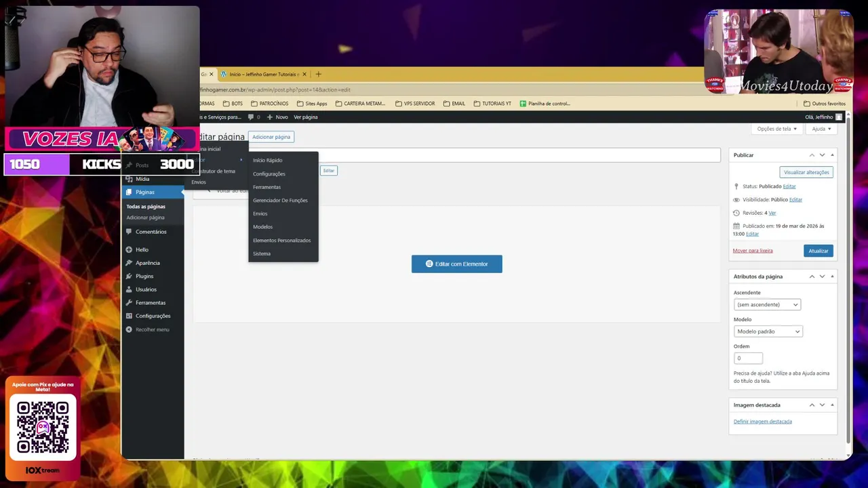Open the EMAIL bookmark folder

[454, 104]
